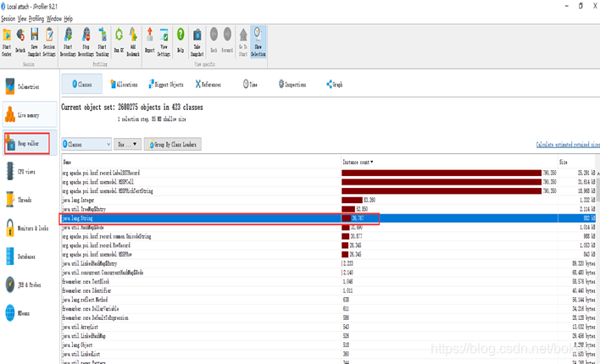Screen dimensions: 600x364
Task: Select the highlighted java.lang.String row
Action: point(328,218)
